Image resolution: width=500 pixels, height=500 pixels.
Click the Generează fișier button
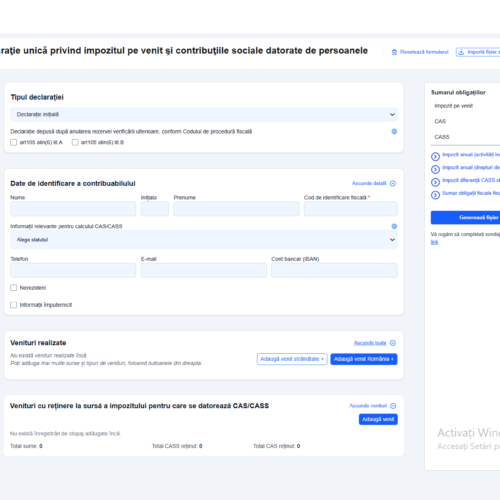[465, 217]
